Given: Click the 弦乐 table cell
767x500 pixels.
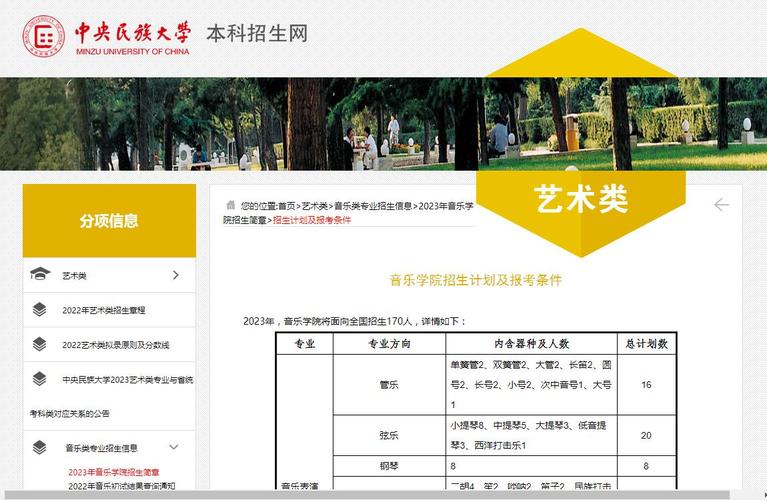Looking at the screenshot, I should point(389,435).
